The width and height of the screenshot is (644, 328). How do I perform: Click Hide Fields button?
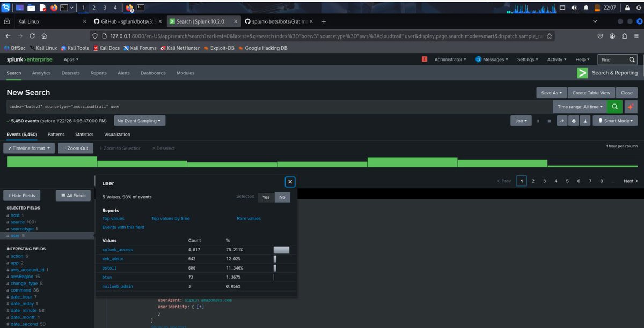(x=20, y=196)
